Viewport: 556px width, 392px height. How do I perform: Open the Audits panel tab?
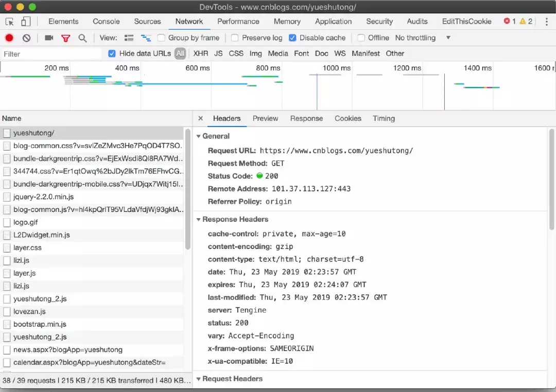[418, 21]
